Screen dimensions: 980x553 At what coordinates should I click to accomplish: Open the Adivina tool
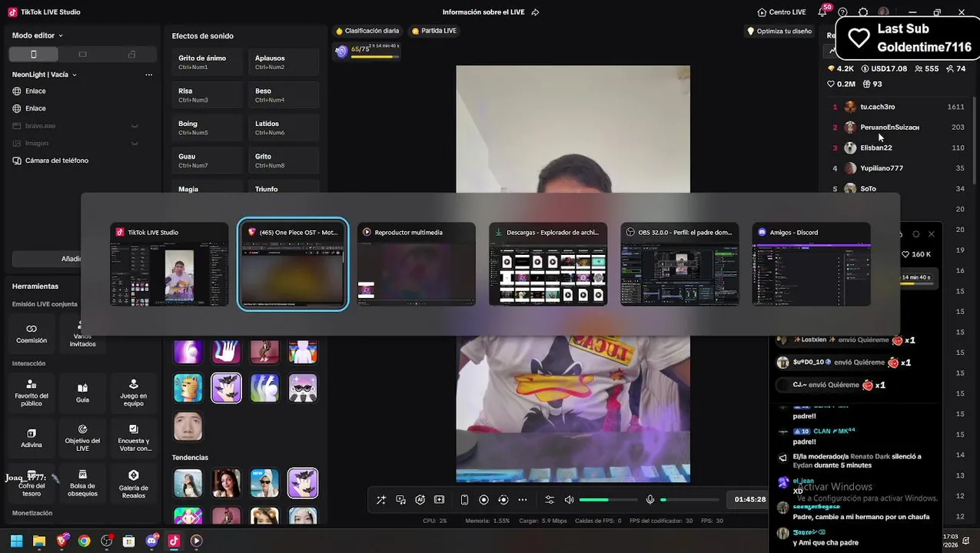(x=32, y=438)
